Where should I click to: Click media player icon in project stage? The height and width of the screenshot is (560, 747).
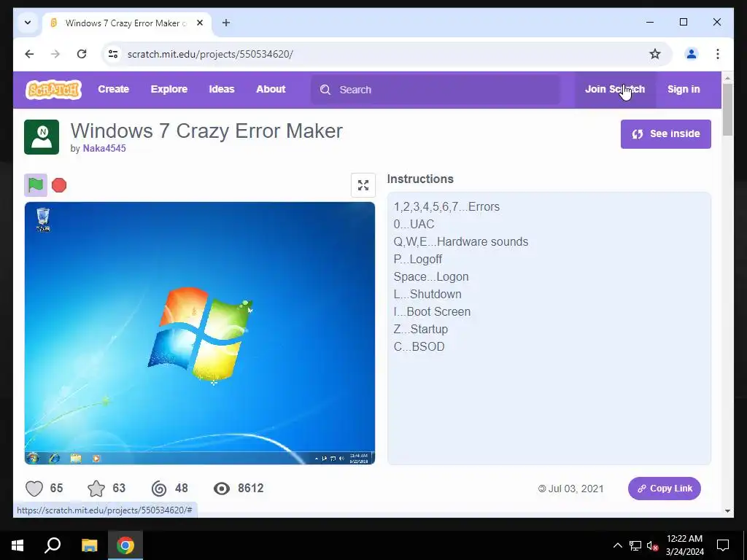point(96,459)
